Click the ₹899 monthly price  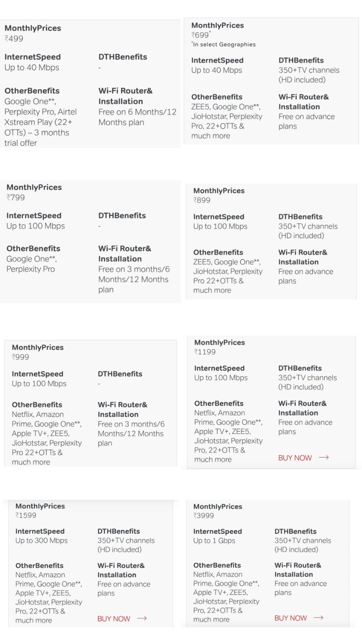pyautogui.click(x=202, y=200)
